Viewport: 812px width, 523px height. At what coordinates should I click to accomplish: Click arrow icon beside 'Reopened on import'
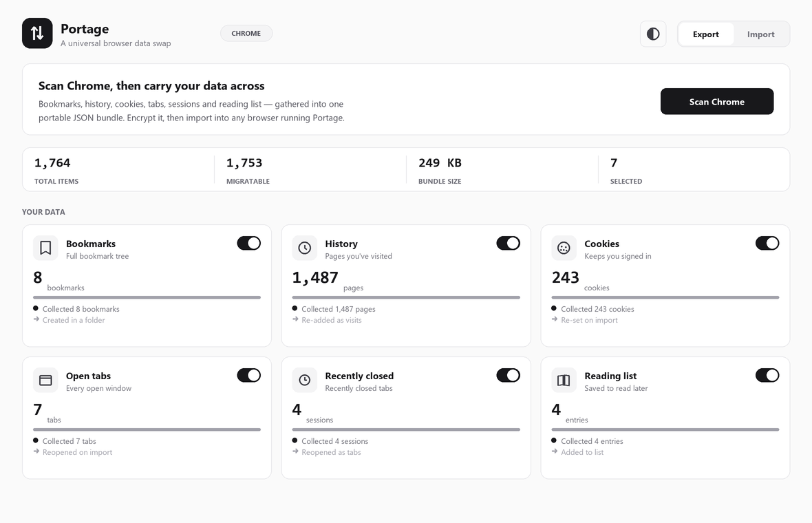36,451
